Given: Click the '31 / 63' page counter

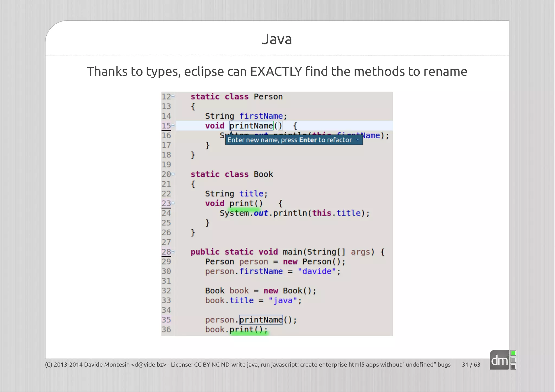Looking at the screenshot, I should [471, 365].
